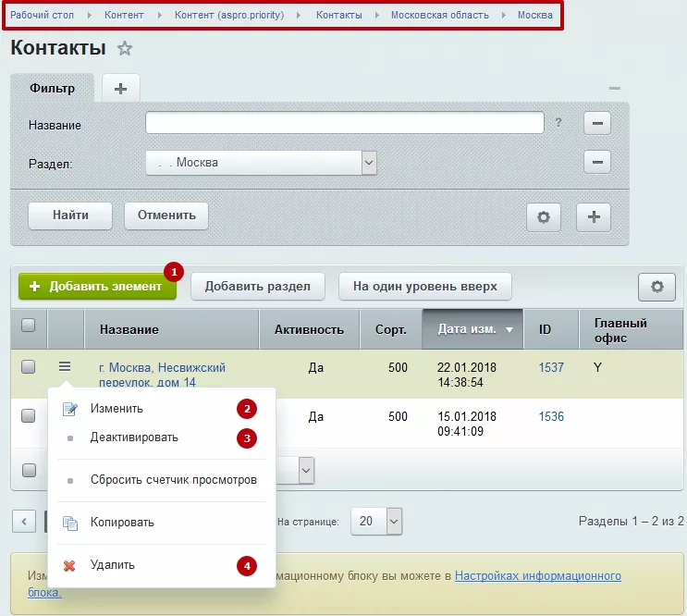This screenshot has height=616, width=687.
Task: Sort by ID column header
Action: [x=551, y=329]
